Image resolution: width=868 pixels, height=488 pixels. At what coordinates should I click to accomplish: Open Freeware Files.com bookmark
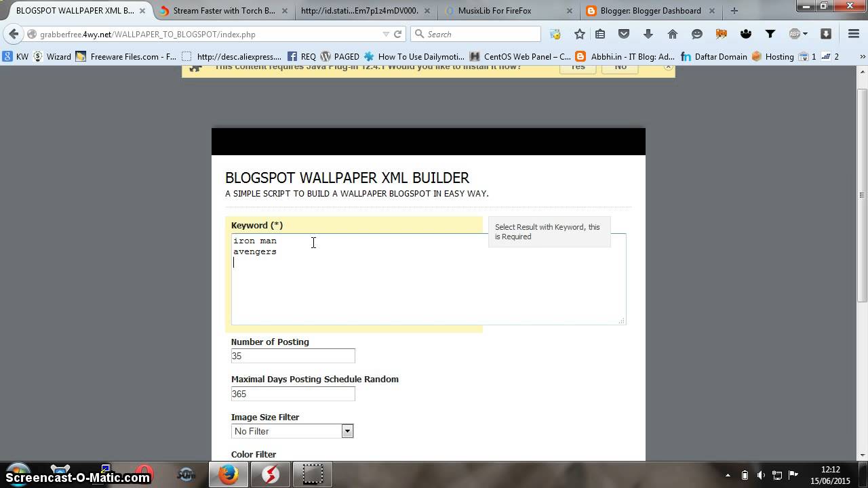pyautogui.click(x=127, y=57)
